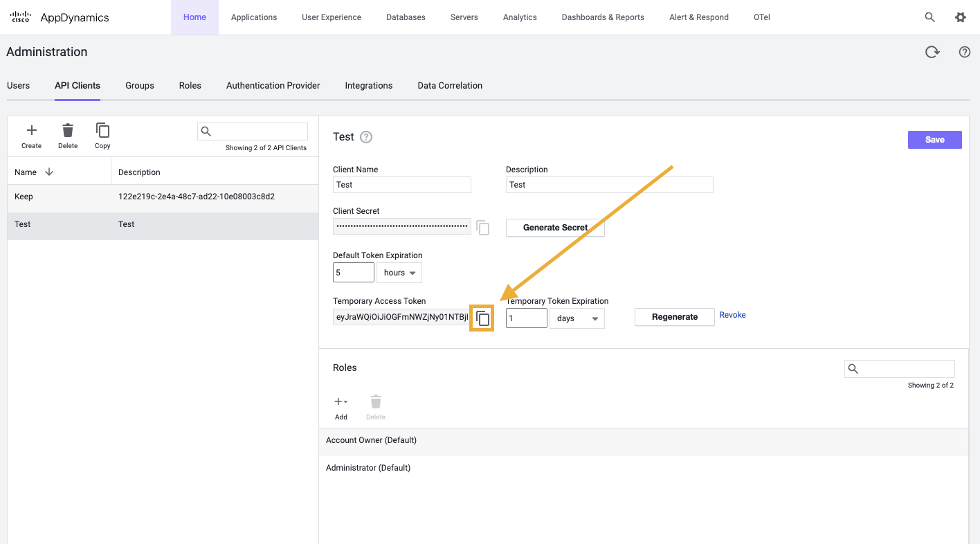Refresh the Administration page
The width and height of the screenshot is (980, 544).
point(933,52)
